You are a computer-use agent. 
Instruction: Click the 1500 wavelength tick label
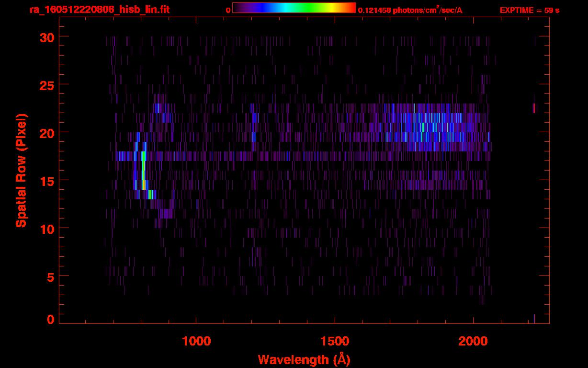[335, 341]
